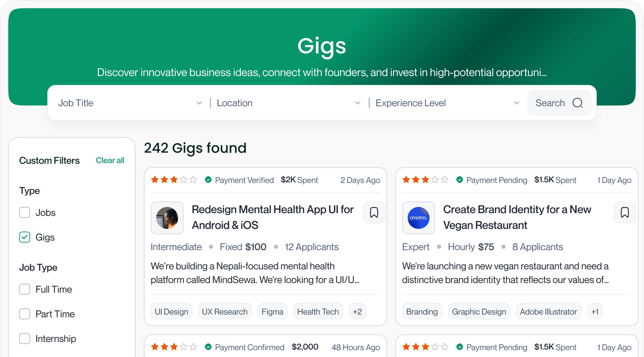Click the Payment Confirmed checkmark badge
Image resolution: width=644 pixels, height=357 pixels.
[208, 347]
